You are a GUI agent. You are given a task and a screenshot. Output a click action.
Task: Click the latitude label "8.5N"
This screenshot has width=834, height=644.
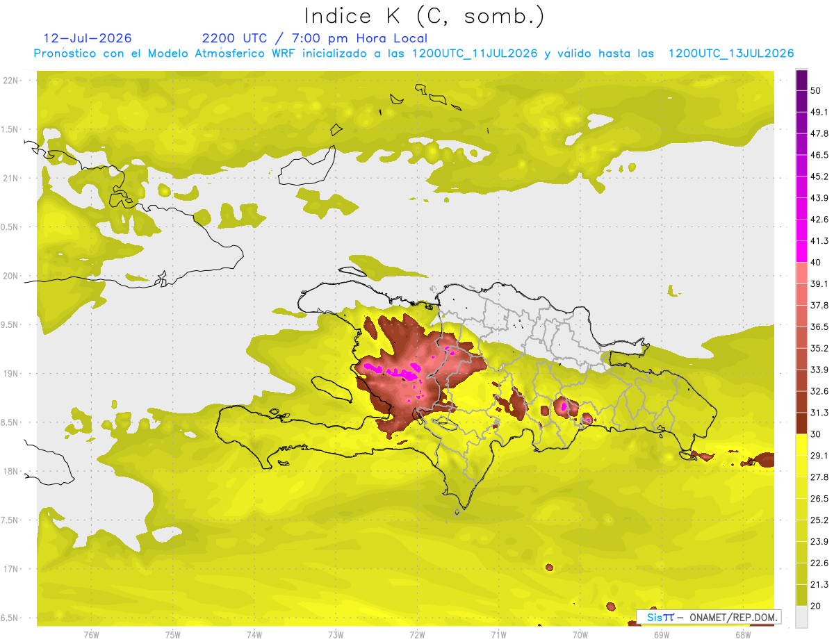[x=10, y=422]
